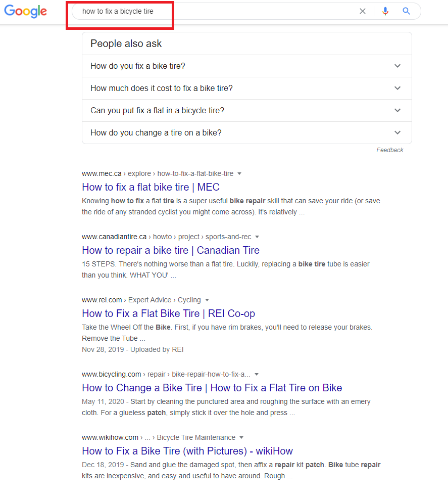The image size is (448, 500).
Task: Click the www.rei.com breadcrumb URL text
Action: pos(141,300)
